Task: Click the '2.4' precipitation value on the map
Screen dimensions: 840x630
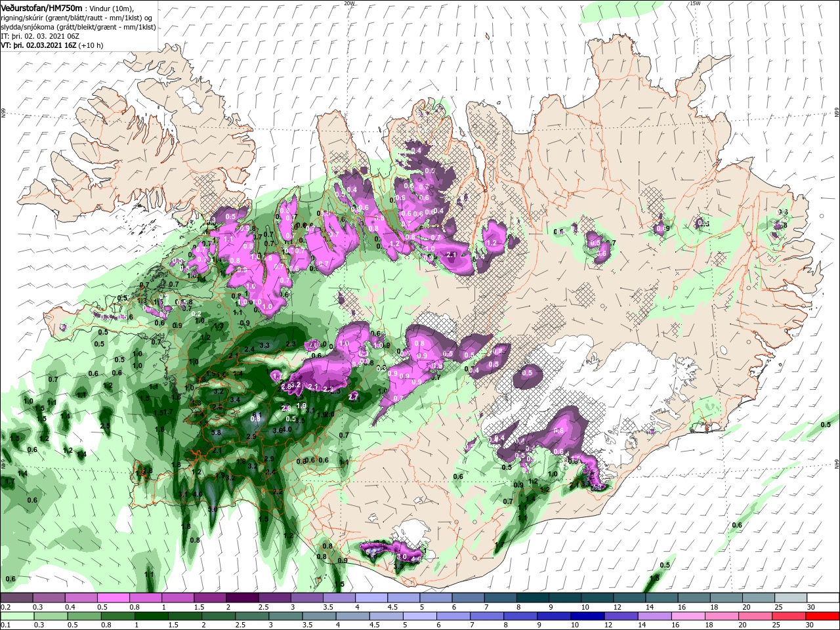Action: [249, 350]
